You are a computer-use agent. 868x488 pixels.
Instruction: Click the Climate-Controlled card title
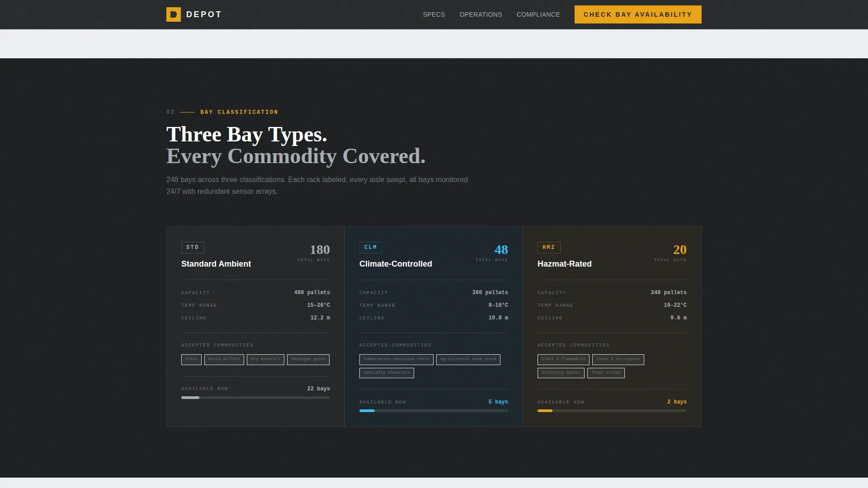tap(396, 264)
